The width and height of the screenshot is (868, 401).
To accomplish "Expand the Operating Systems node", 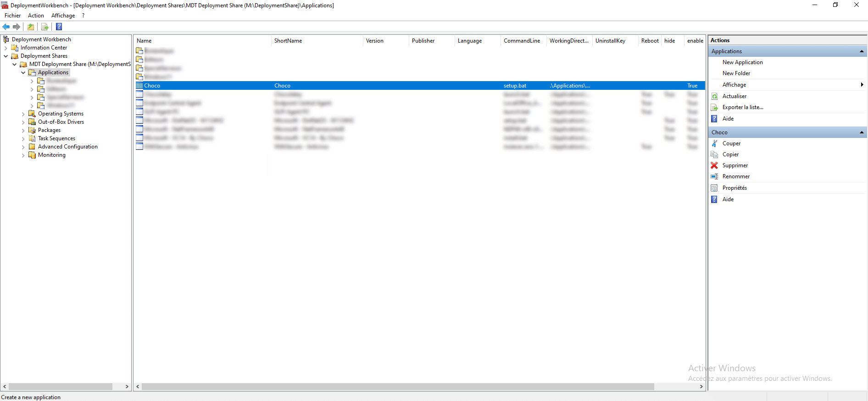I will tap(23, 114).
